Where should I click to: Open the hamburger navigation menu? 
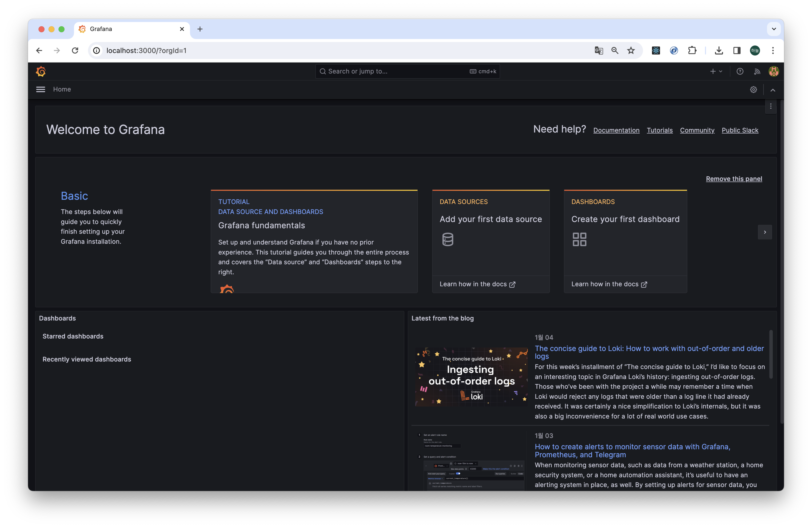(x=40, y=89)
